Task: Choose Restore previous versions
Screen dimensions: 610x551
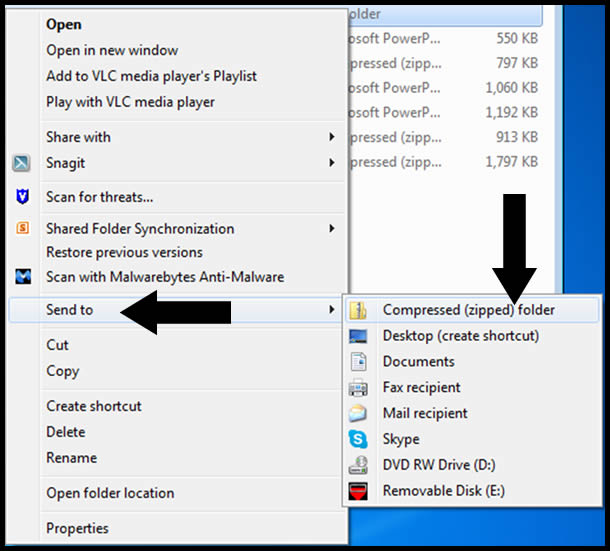Action: [x=124, y=252]
